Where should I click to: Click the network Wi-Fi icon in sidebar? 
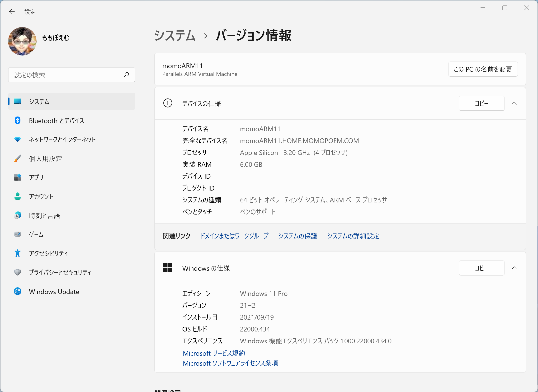18,140
